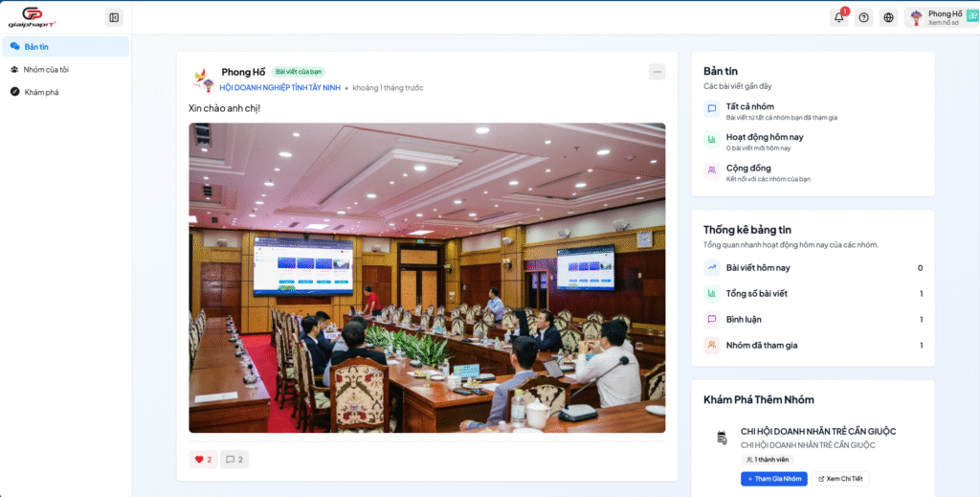The width and height of the screenshot is (980, 497).
Task: Open the notifications bell icon
Action: tap(839, 17)
